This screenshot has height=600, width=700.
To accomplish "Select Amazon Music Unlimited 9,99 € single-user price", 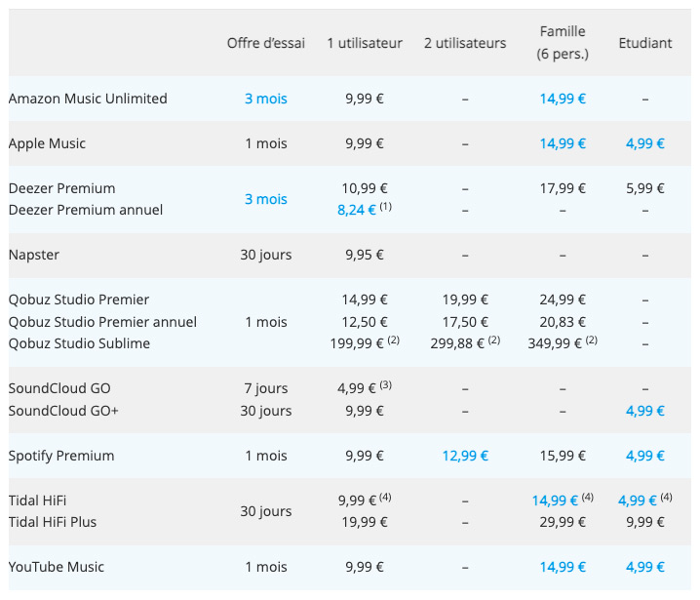I will pos(365,99).
